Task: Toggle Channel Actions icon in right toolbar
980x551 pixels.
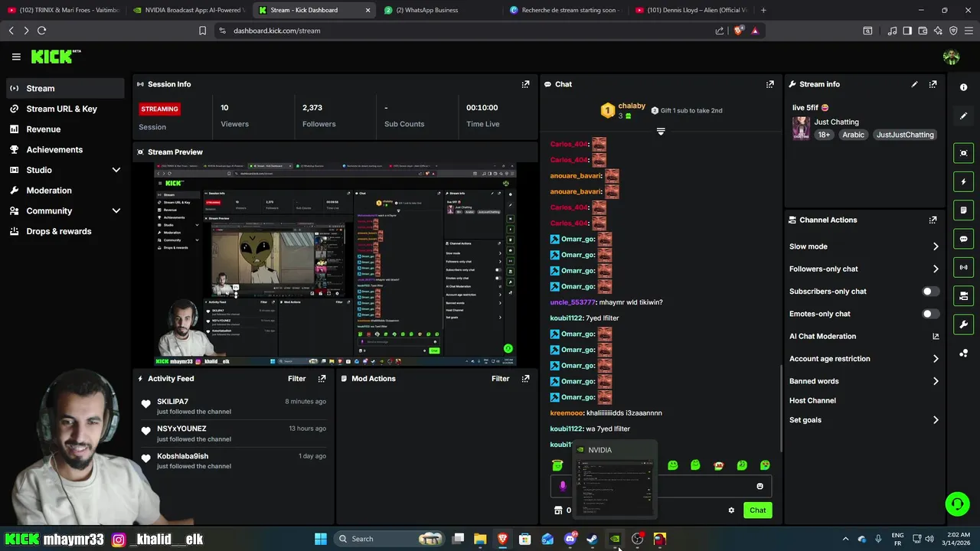Action: coord(964,295)
